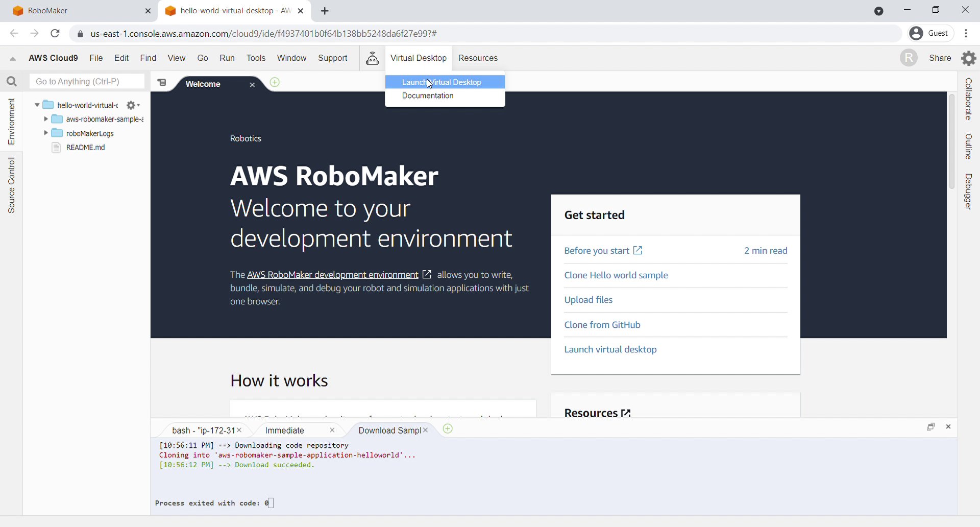Open the Run menu
Image resolution: width=980 pixels, height=527 pixels.
pyautogui.click(x=227, y=58)
